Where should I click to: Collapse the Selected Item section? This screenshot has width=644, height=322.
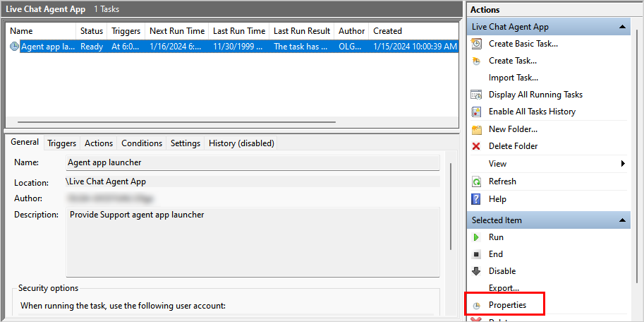[622, 220]
